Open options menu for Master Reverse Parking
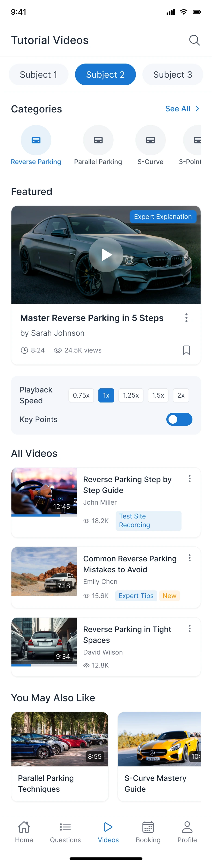Screen dimensions: 212x868 (x=186, y=318)
